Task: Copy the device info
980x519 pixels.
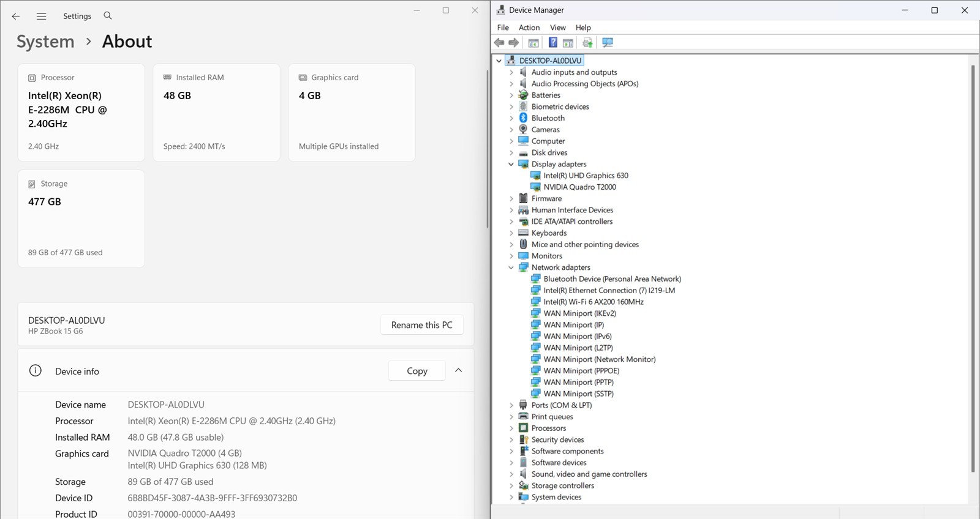Action: tap(417, 371)
